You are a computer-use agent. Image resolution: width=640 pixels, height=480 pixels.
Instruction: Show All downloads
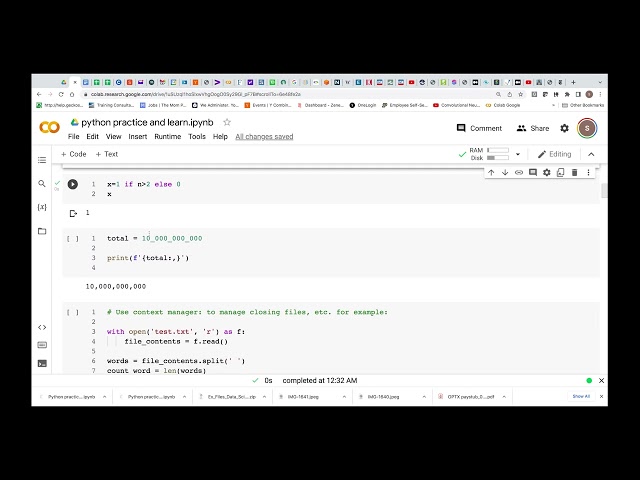tap(581, 396)
